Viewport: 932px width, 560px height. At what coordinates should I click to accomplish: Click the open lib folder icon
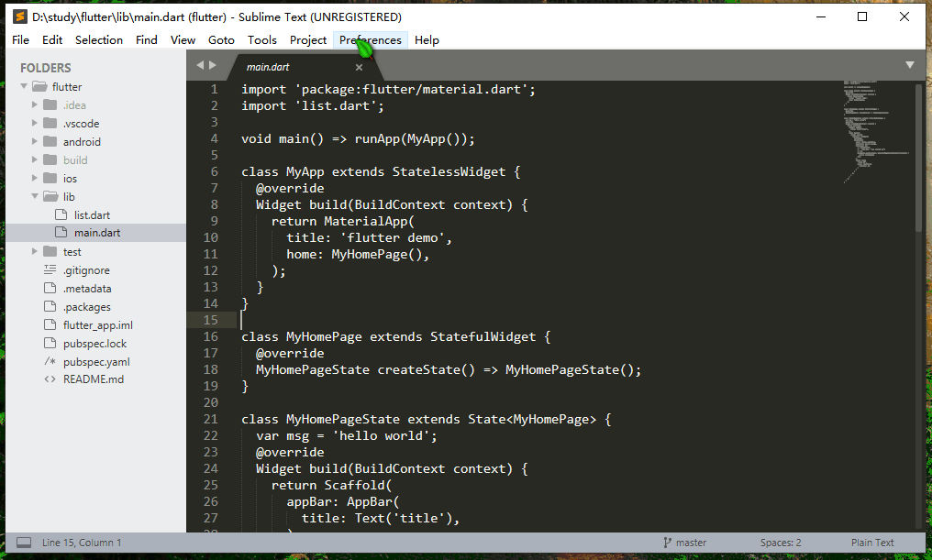pos(51,196)
